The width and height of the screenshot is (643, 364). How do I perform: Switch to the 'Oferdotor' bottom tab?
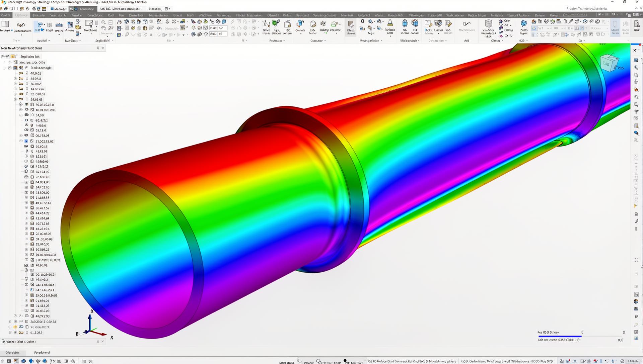[x=12, y=353]
